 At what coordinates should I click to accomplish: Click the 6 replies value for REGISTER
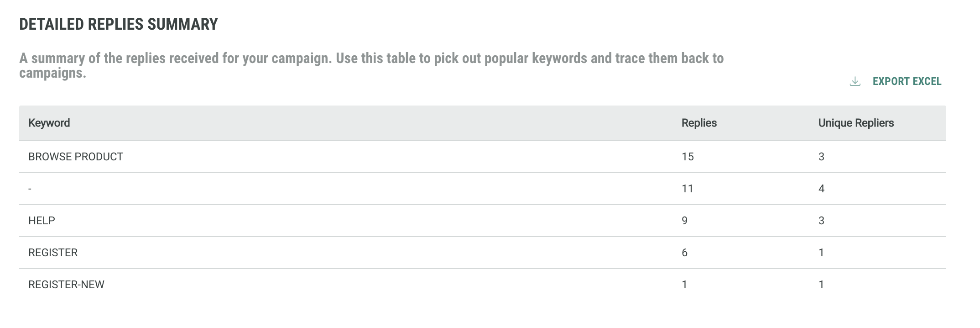pyautogui.click(x=684, y=253)
